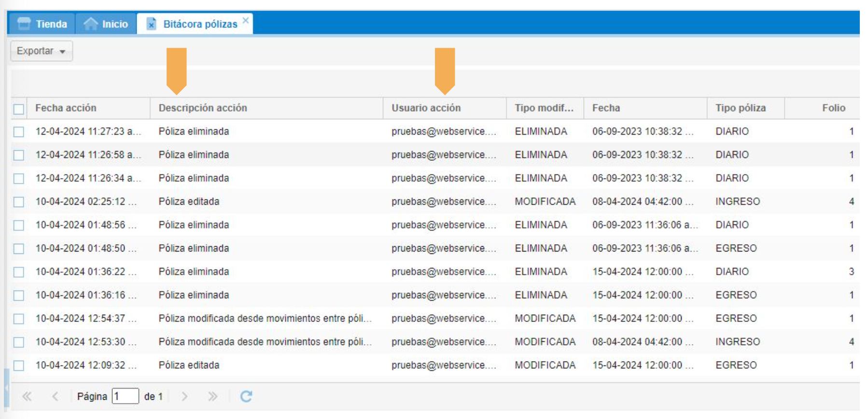Check the box for the 11:27:23 Póliza eliminada row
Screen dimensions: 868x419
click(x=19, y=132)
